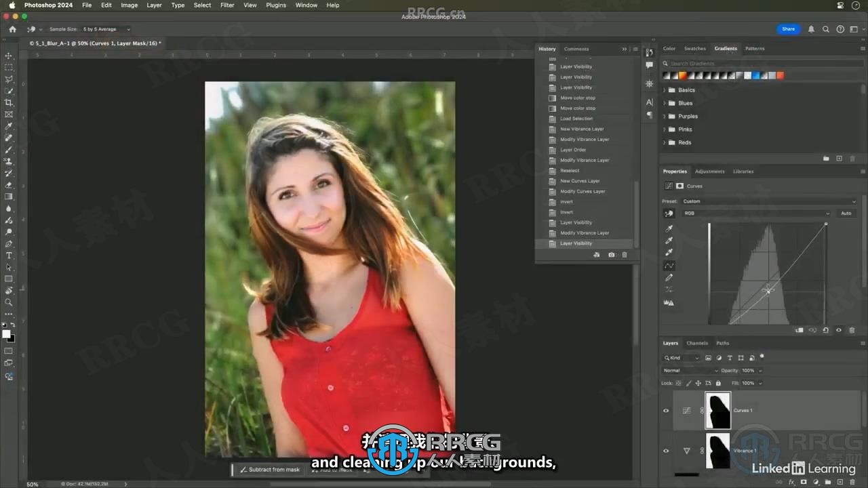Viewport: 868px width, 488px height.
Task: Toggle clip-to-layer button in Properties panel
Action: click(800, 330)
